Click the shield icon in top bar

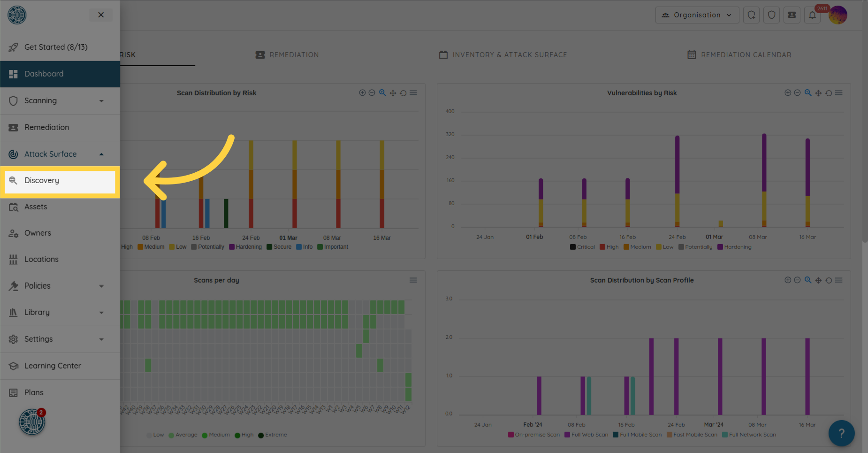pyautogui.click(x=771, y=15)
